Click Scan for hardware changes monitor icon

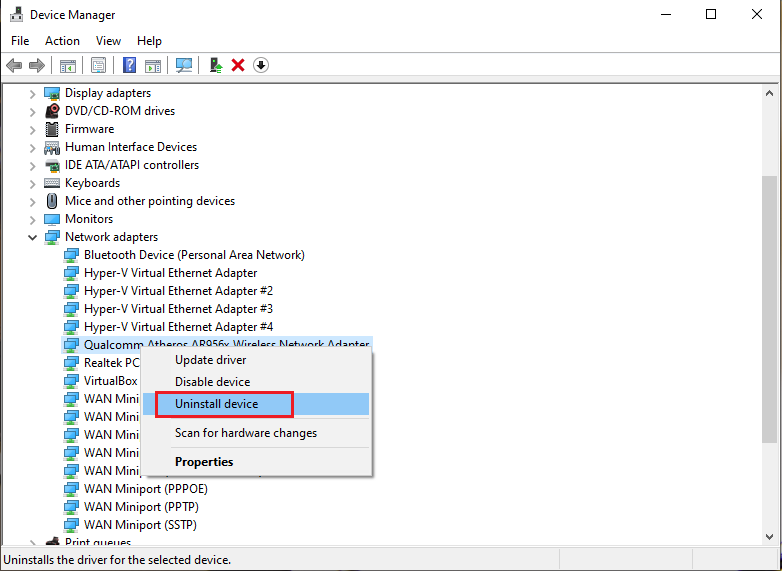(183, 65)
